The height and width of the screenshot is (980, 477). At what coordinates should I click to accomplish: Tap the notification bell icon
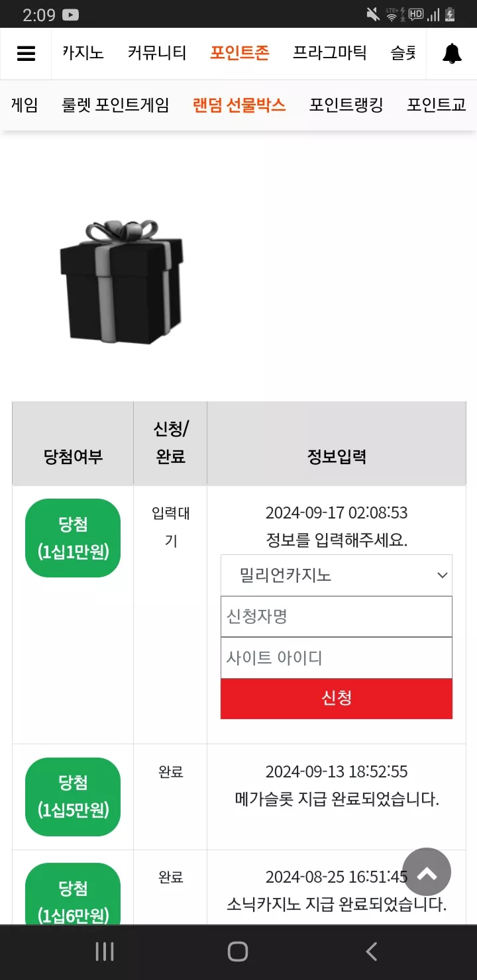click(x=452, y=54)
